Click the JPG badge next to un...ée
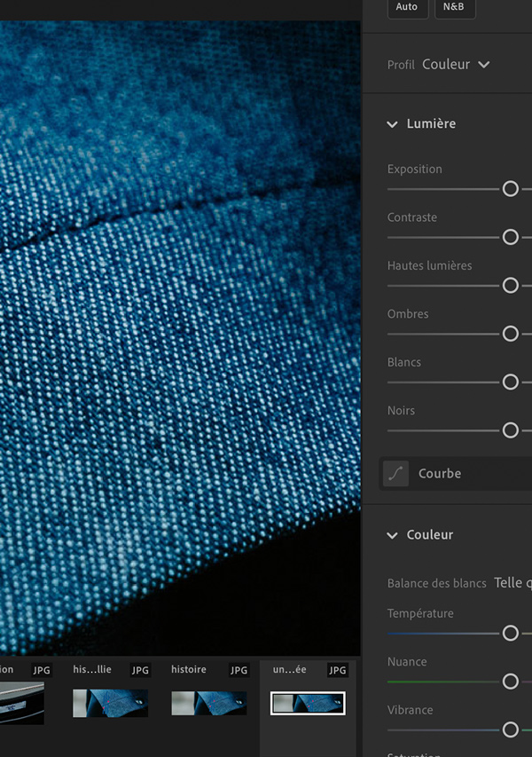532x757 pixels. click(x=337, y=670)
